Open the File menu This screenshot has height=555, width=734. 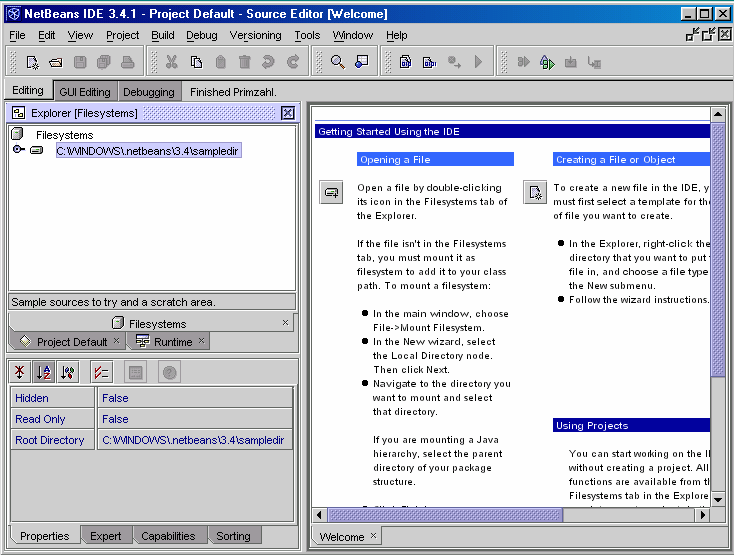[17, 35]
